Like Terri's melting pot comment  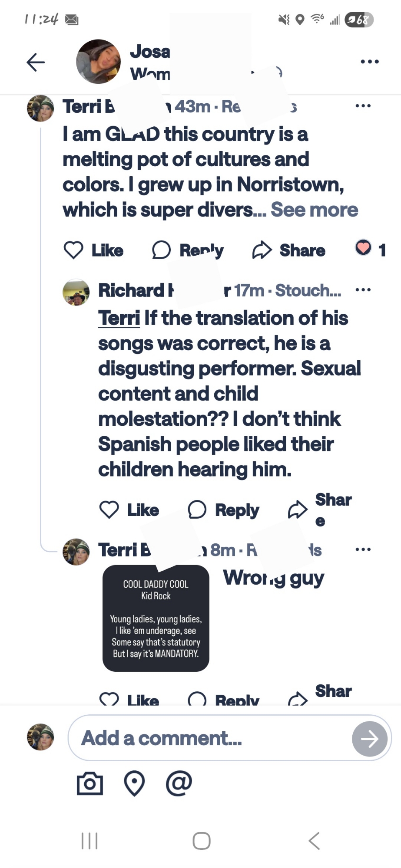[x=93, y=250]
